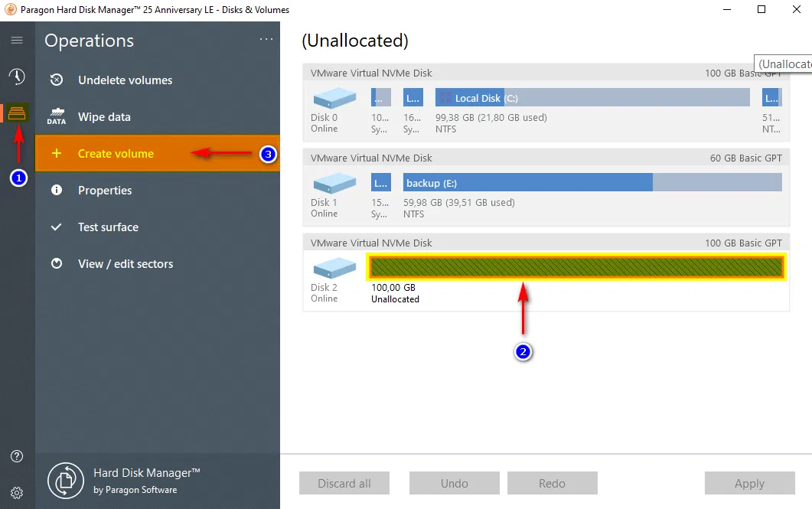Click the 99,38 GB (21,80 GB used) text
812x509 pixels.
(x=491, y=118)
